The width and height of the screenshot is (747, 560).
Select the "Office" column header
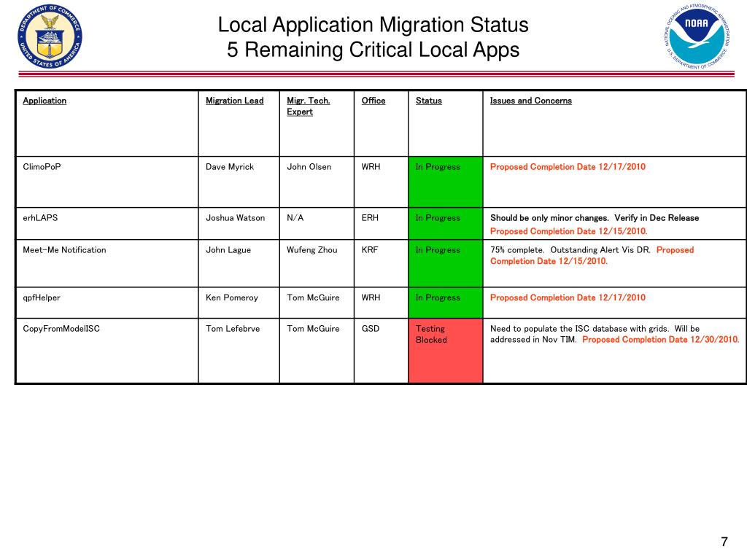(x=373, y=101)
